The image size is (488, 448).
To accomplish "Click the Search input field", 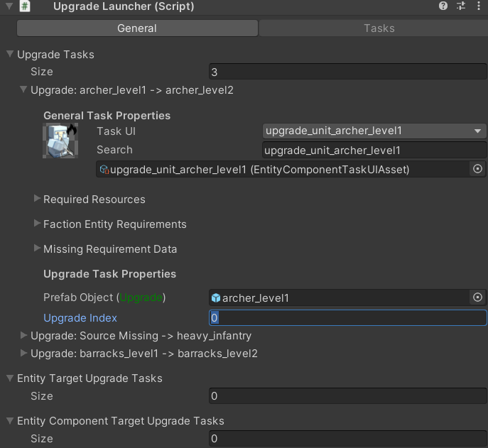I will pos(374,151).
